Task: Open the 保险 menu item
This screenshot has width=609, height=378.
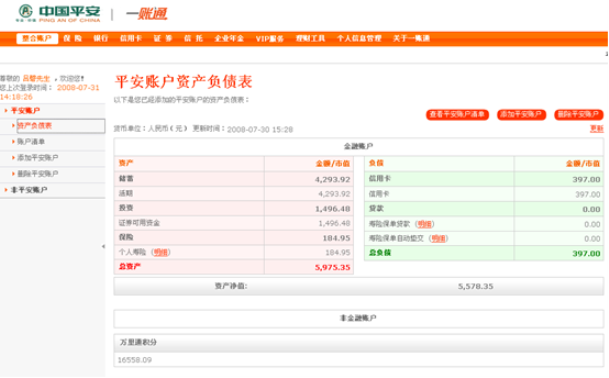Action: pos(73,38)
